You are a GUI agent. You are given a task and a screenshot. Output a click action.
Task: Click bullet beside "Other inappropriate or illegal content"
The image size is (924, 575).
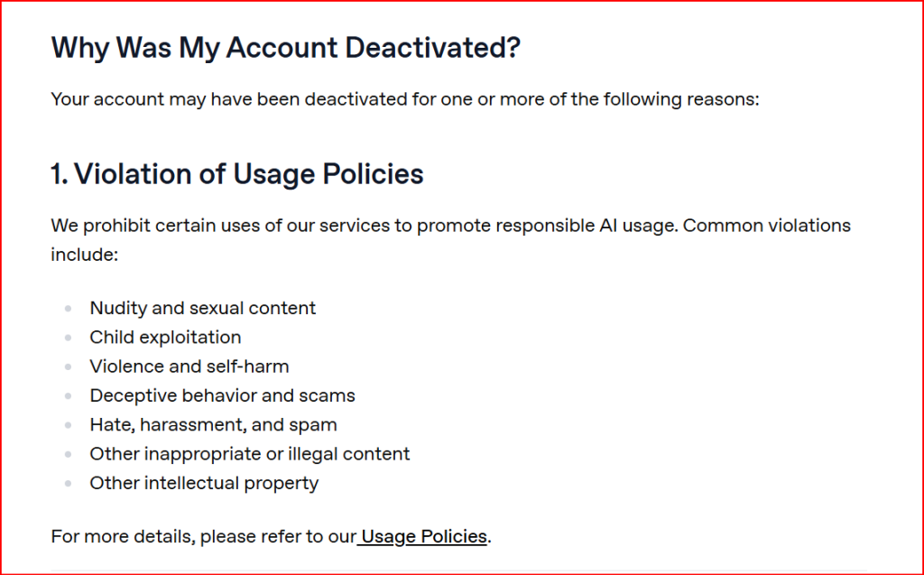[x=68, y=454]
